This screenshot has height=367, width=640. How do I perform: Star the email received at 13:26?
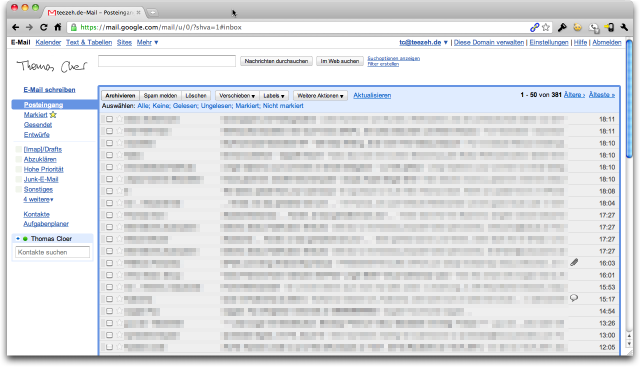coord(119,323)
